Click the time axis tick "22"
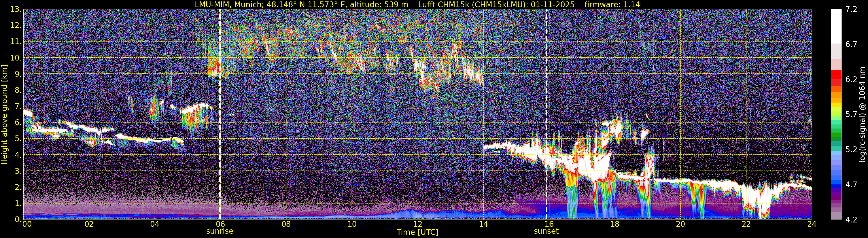868x238 pixels. (746, 224)
